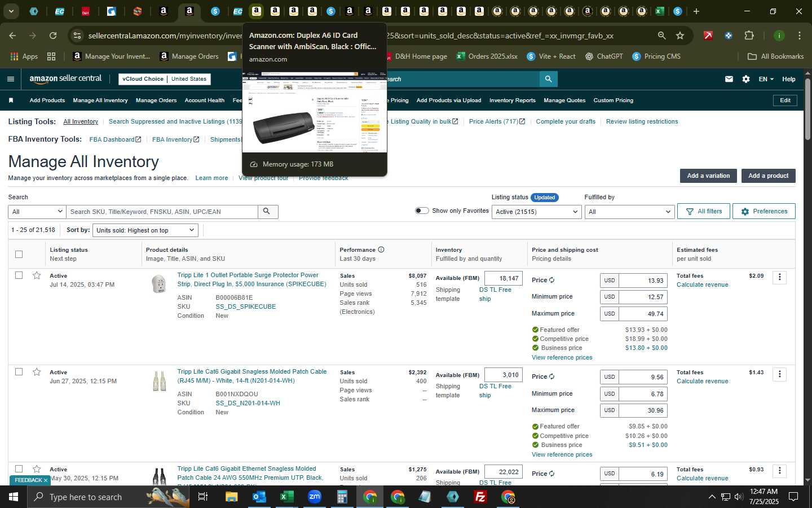
Task: Open the Chrome Apps shortcut
Action: 24,56
